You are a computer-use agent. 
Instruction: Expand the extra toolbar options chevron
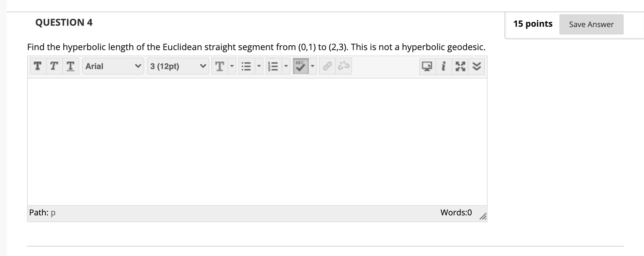(x=477, y=66)
